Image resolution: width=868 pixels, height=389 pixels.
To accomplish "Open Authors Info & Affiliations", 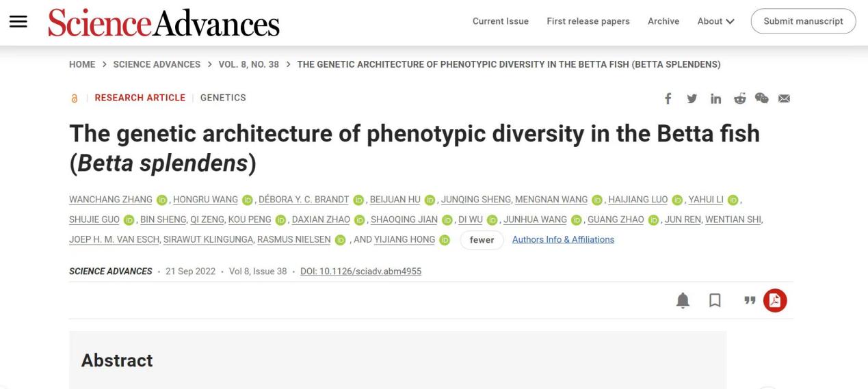I will click(x=563, y=239).
